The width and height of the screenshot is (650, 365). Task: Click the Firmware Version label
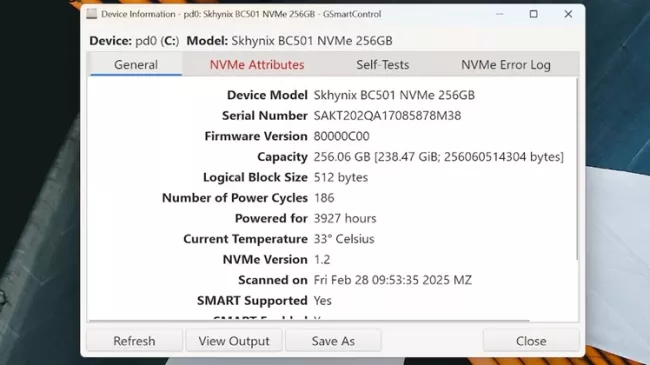coord(256,136)
